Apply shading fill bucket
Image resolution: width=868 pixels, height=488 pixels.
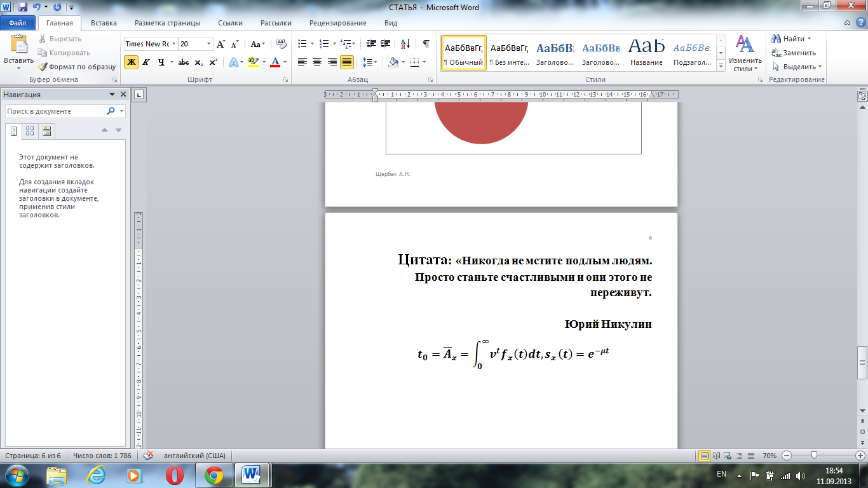[x=393, y=62]
